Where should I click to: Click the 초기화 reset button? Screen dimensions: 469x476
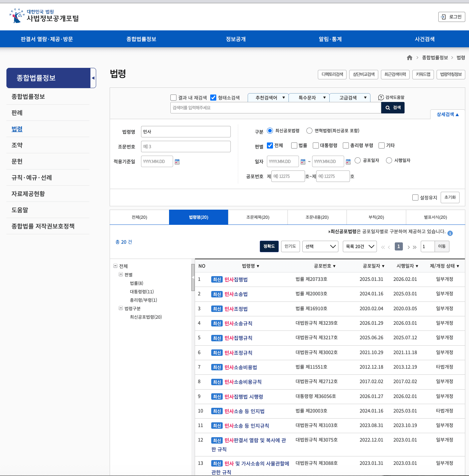pyautogui.click(x=450, y=197)
